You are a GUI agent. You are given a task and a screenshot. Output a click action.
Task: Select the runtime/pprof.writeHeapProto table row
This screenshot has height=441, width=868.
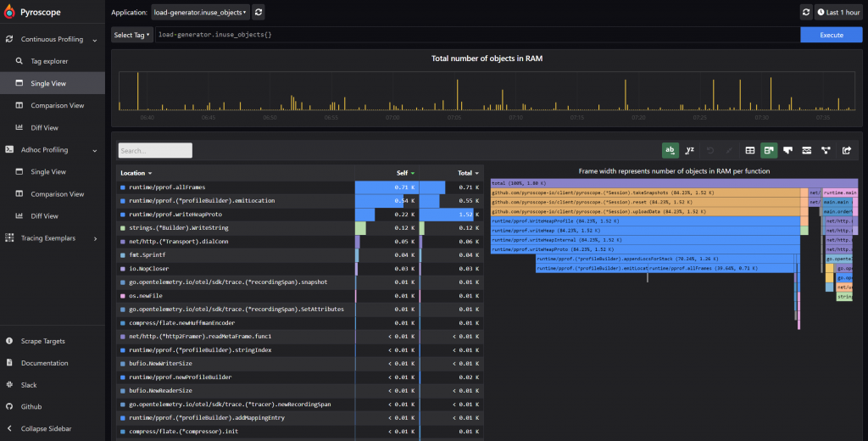tap(299, 215)
